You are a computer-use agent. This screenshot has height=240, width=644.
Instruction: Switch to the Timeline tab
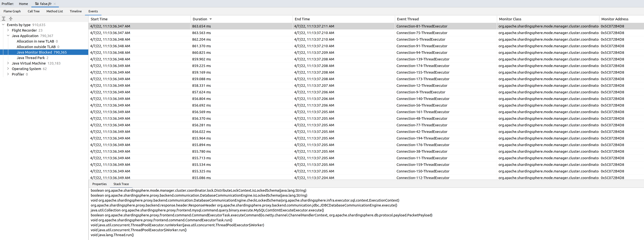point(75,11)
